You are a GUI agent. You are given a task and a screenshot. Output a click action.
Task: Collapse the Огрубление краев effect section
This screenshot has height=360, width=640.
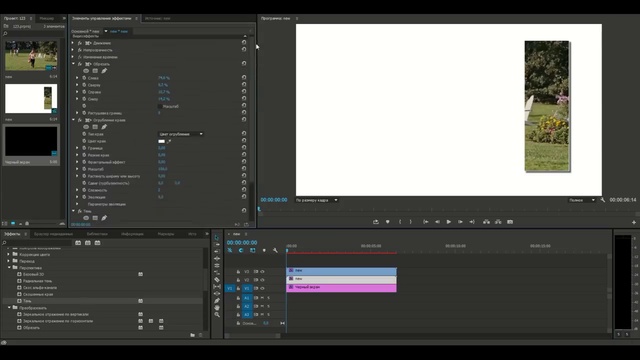coord(73,120)
